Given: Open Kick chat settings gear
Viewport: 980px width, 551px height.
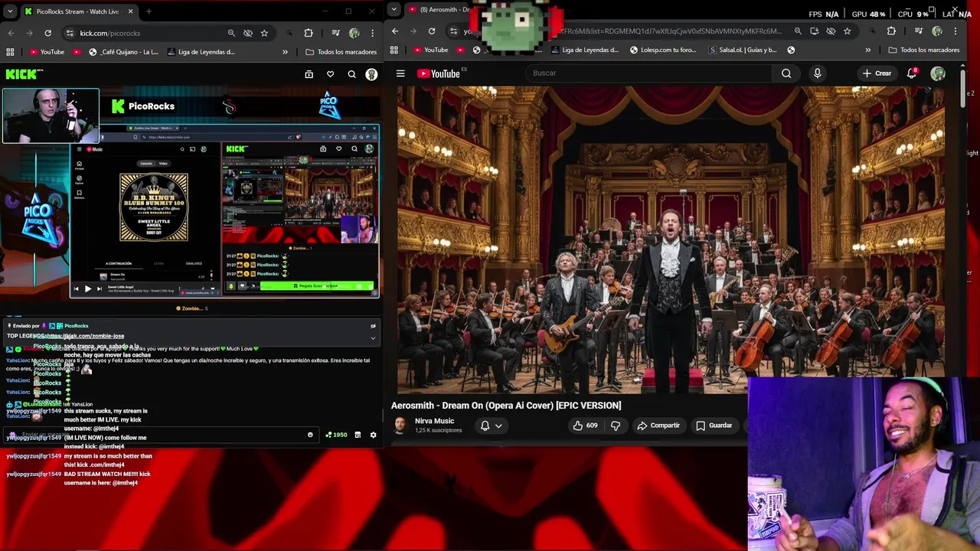Looking at the screenshot, I should tap(373, 435).
